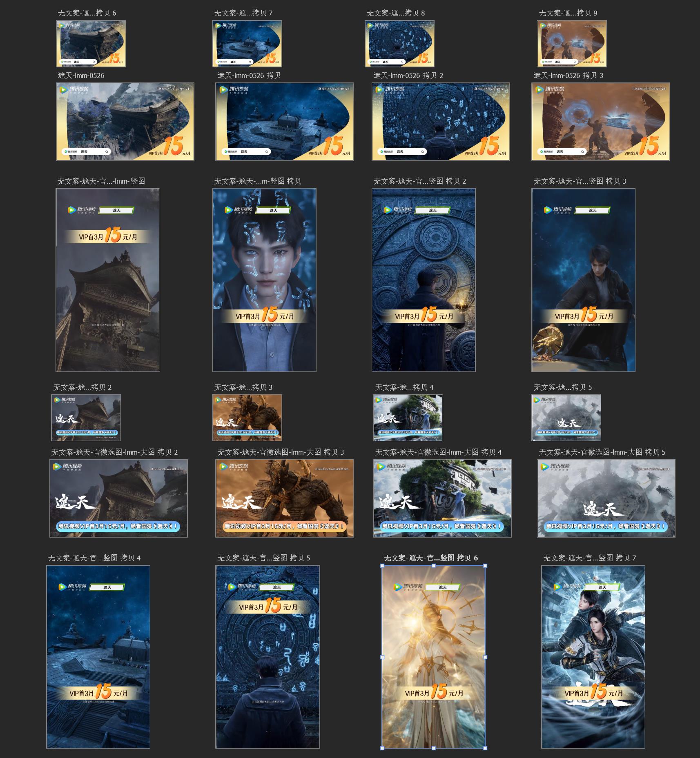The height and width of the screenshot is (758, 700).
Task: Grab the top-left handle of selected 拷贝 6 artboard
Action: 382,566
